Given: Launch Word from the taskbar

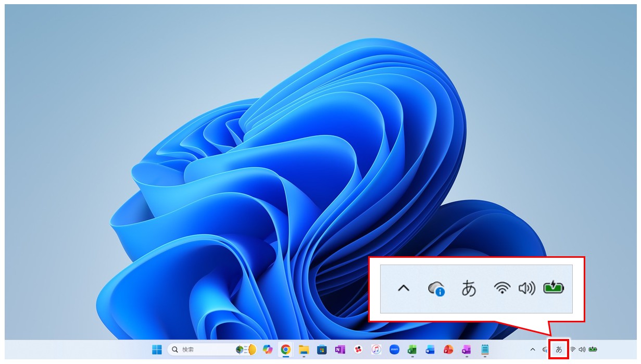Looking at the screenshot, I should pos(430,349).
